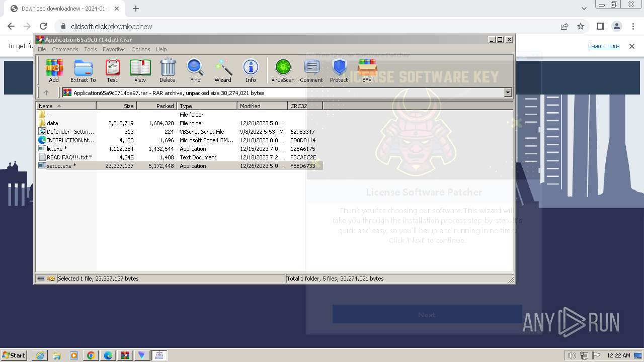Expand the archive path dropdown

pyautogui.click(x=508, y=93)
